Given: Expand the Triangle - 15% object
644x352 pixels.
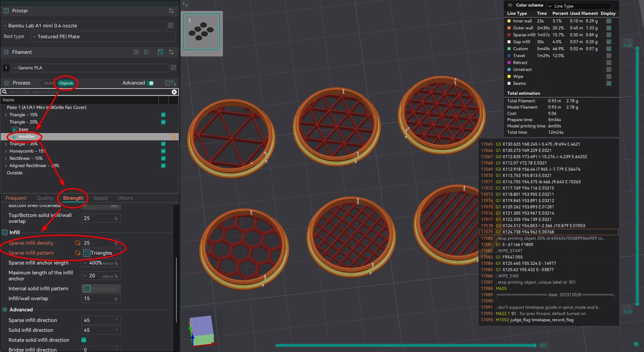Looking at the screenshot, I should click(6, 115).
